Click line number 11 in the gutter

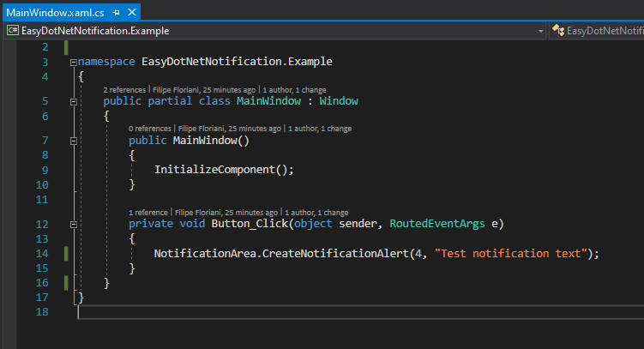point(42,200)
